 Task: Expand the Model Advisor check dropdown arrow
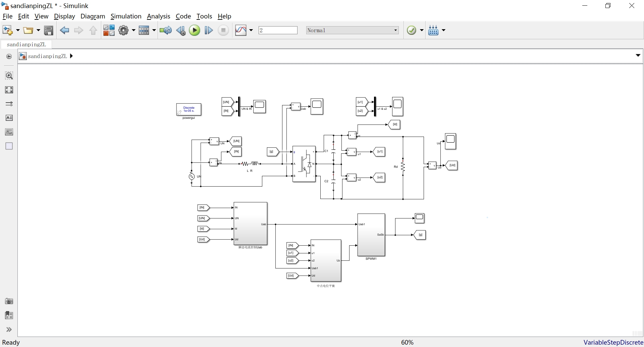(422, 31)
